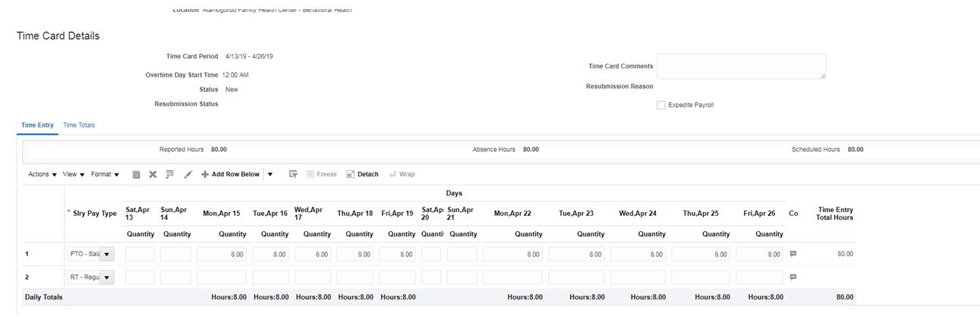The height and width of the screenshot is (317, 980).
Task: Click row 1 Thu, Apr 18 quantity field
Action: click(356, 254)
